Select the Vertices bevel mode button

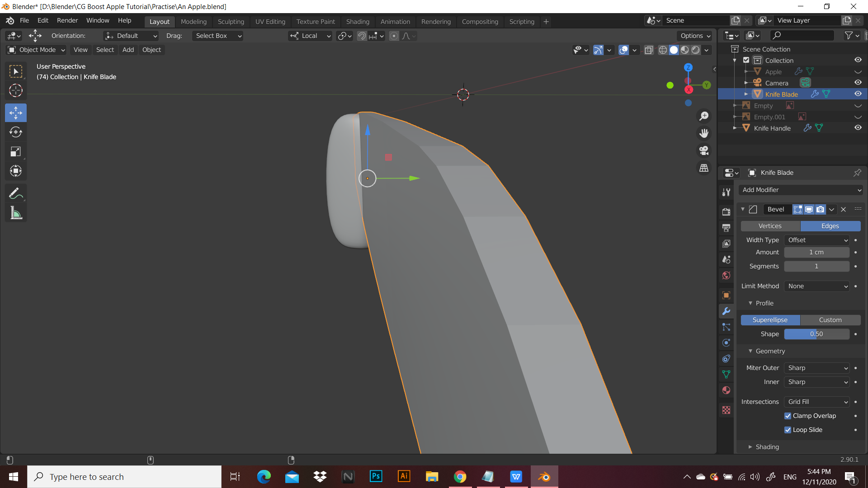(x=770, y=226)
